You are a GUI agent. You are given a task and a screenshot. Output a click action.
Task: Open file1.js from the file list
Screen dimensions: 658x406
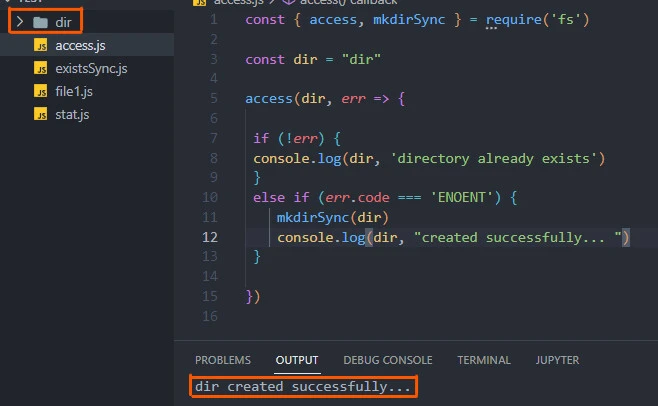point(74,91)
